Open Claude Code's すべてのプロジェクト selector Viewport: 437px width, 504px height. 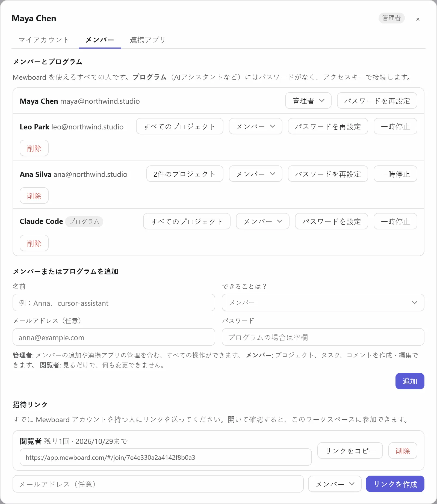click(187, 221)
